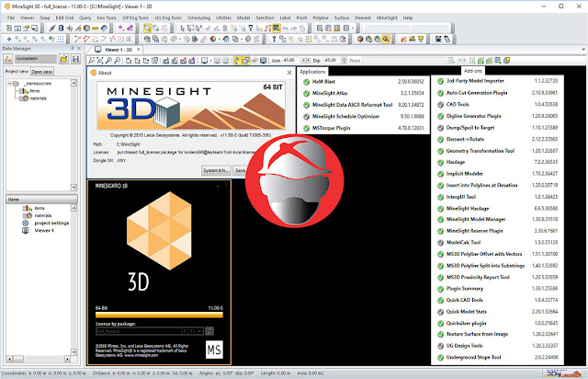Select Viewer 1 in the lower list
Image resolution: width=588 pixels, height=379 pixels.
pyautogui.click(x=44, y=231)
